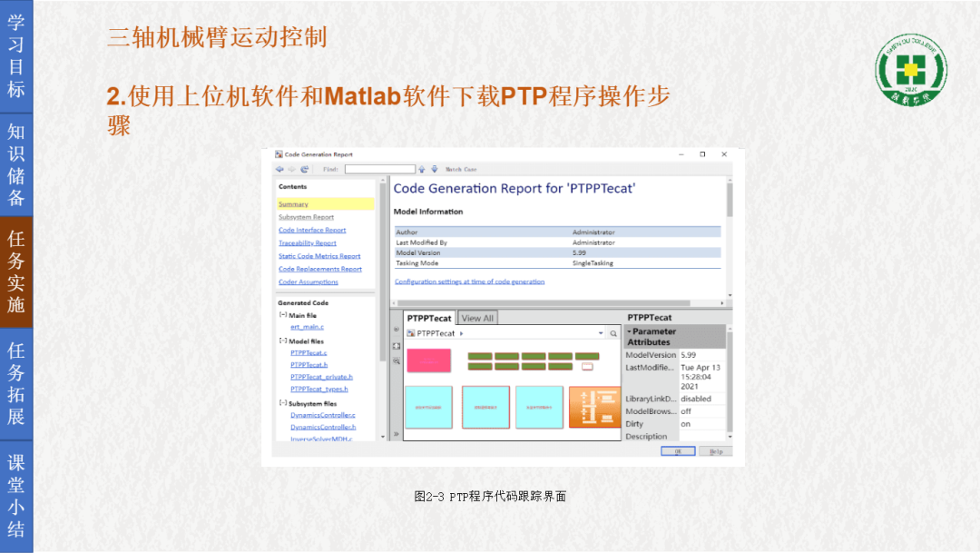
Task: Open the PTPPTecat_types.h file link
Action: (318, 390)
